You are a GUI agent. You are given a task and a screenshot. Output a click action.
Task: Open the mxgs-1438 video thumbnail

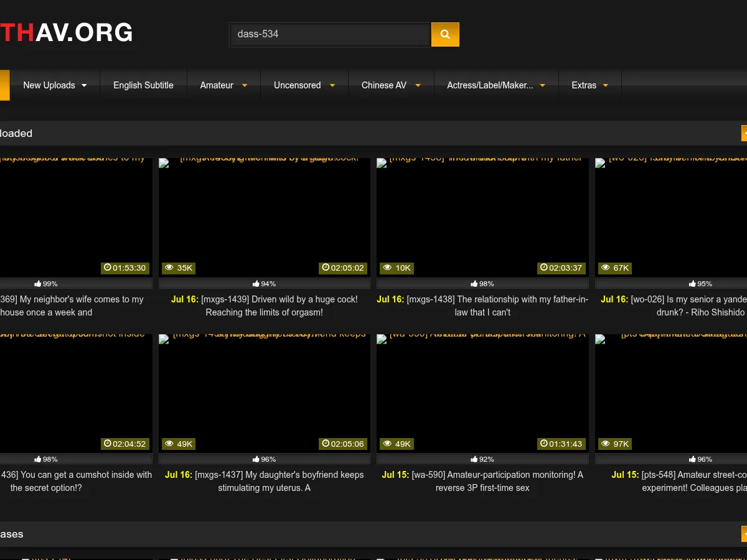pyautogui.click(x=482, y=218)
